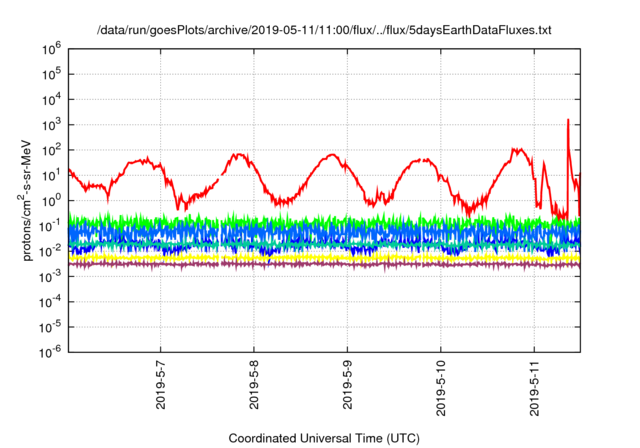Click the 10^5 y-axis tick label

[51, 75]
